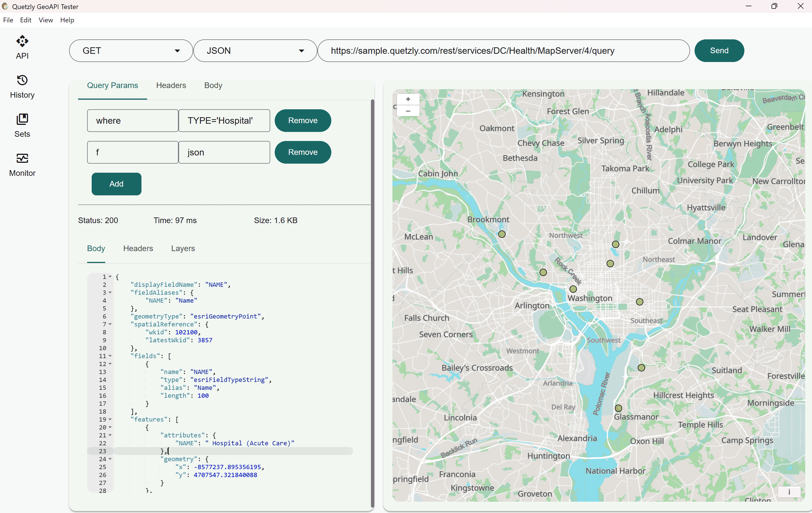This screenshot has height=513, width=812.
Task: Click the hospital marker near Brookmont
Action: click(x=502, y=234)
